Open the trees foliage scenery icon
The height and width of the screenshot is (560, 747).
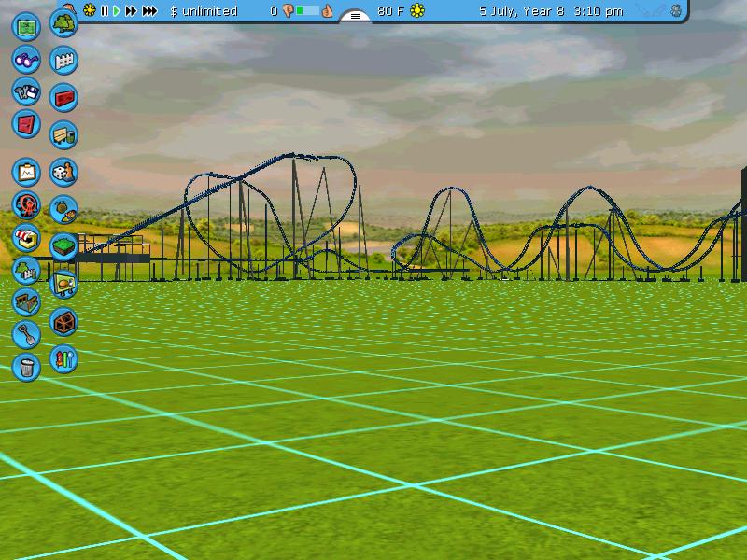pyautogui.click(x=63, y=22)
